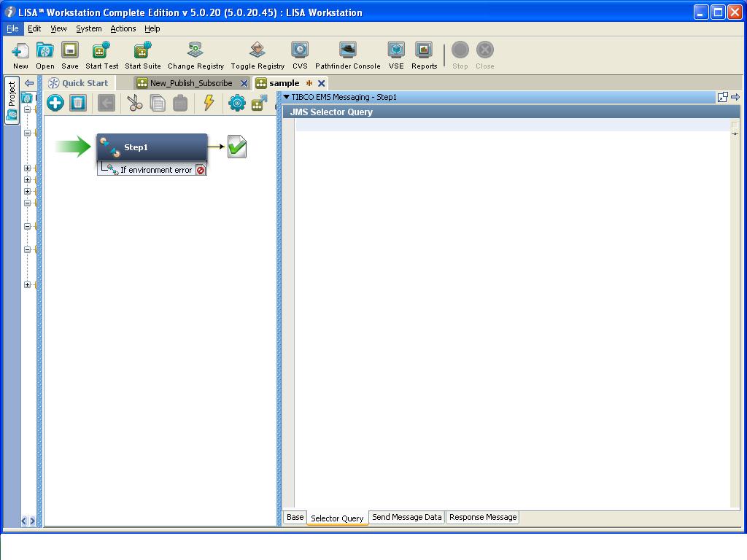Select the 'If environment error' assertion

pyautogui.click(x=152, y=169)
